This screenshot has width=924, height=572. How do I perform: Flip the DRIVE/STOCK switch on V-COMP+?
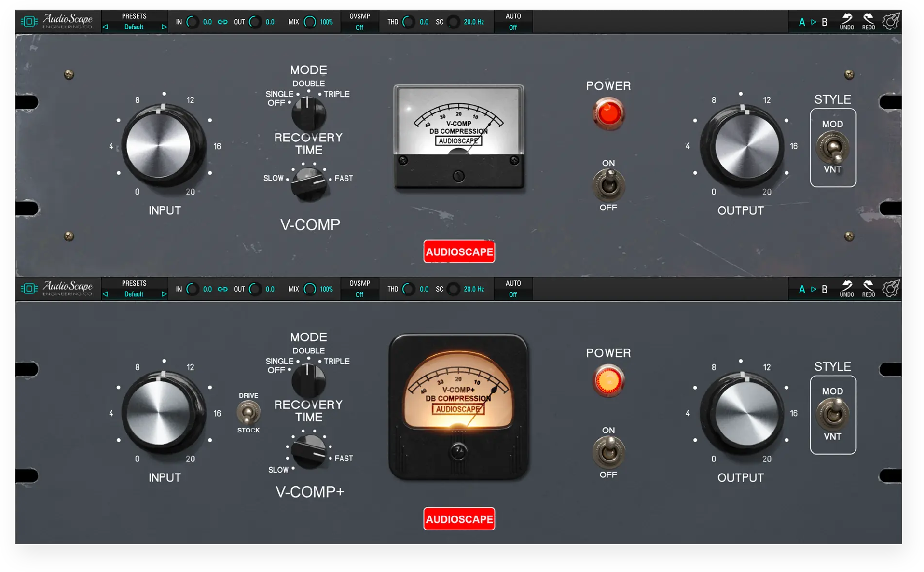pyautogui.click(x=248, y=413)
